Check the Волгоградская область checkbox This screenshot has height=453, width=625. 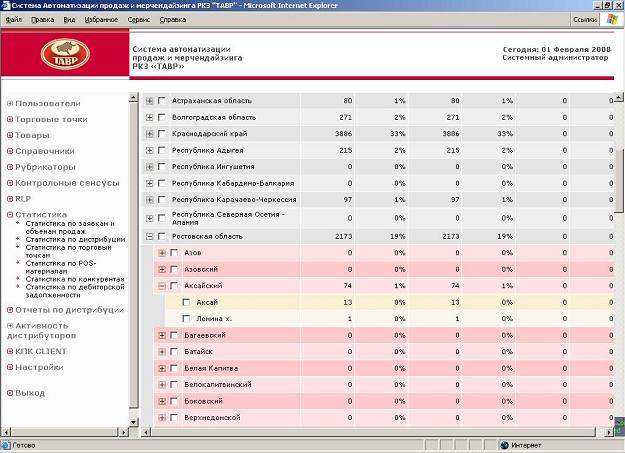tap(161, 117)
